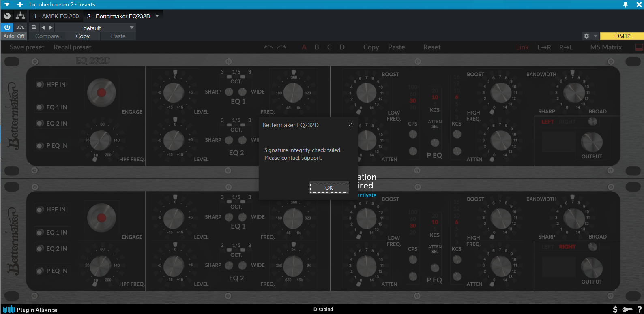
Task: Go to the next preset arrow
Action: click(x=51, y=28)
